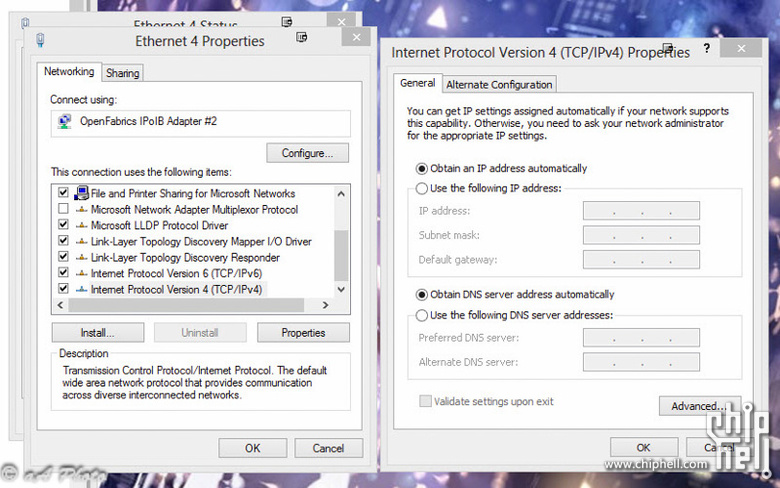Screen dimensions: 780x488
Task: Click the Default gateway input field
Action: (641, 260)
